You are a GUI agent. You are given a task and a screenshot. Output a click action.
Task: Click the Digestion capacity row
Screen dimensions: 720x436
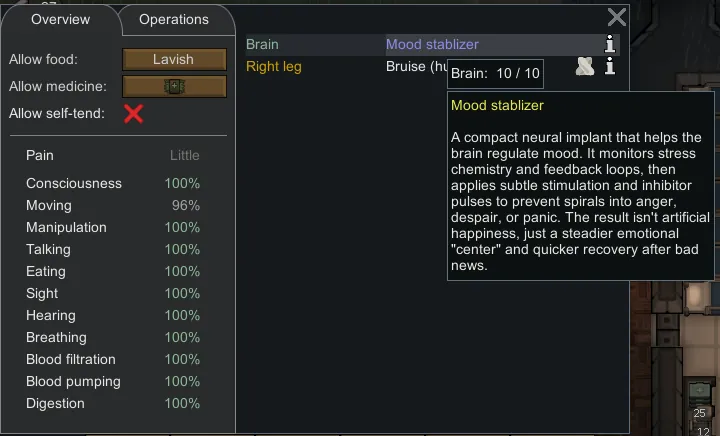(x=113, y=404)
